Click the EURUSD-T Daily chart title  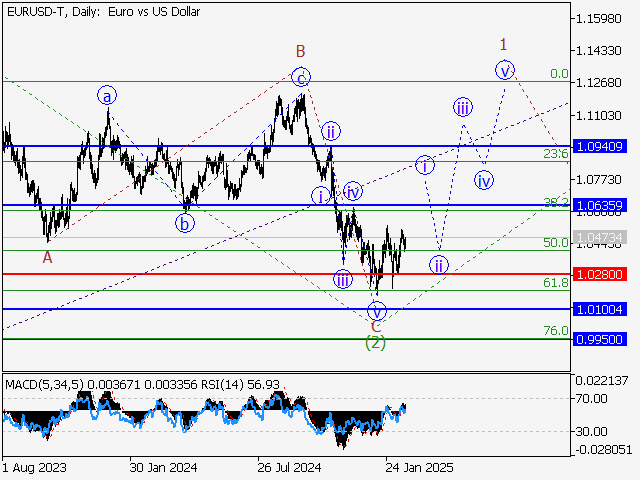(102, 12)
